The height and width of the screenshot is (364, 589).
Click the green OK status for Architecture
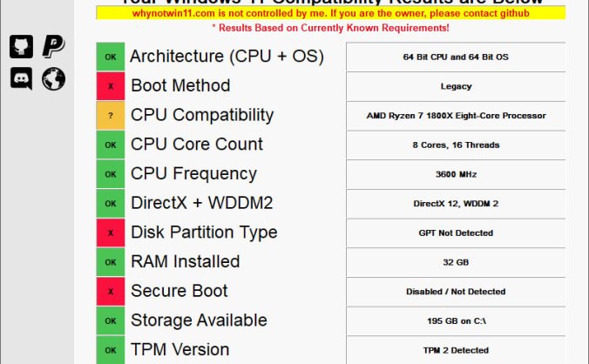(x=111, y=57)
